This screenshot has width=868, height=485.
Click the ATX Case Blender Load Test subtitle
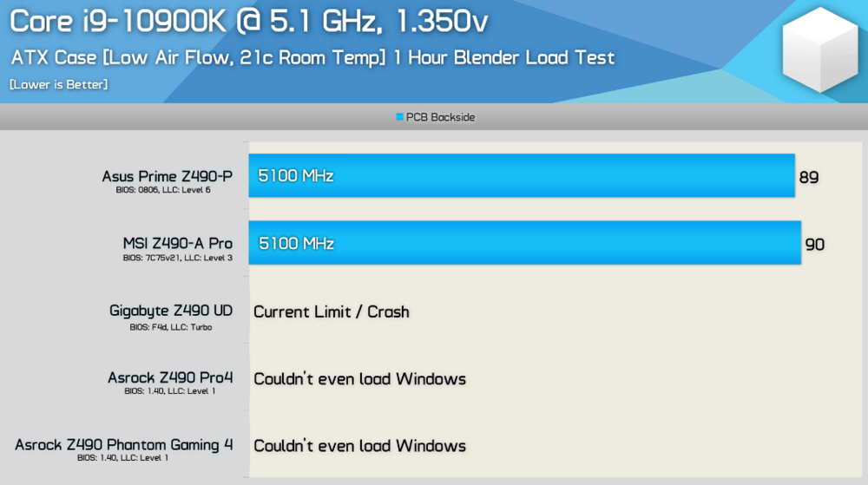coord(312,58)
